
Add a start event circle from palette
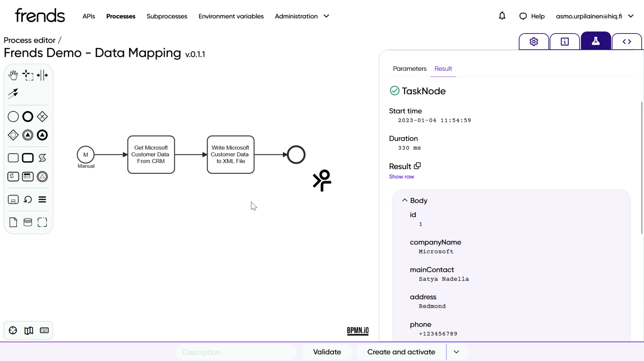pyautogui.click(x=13, y=117)
